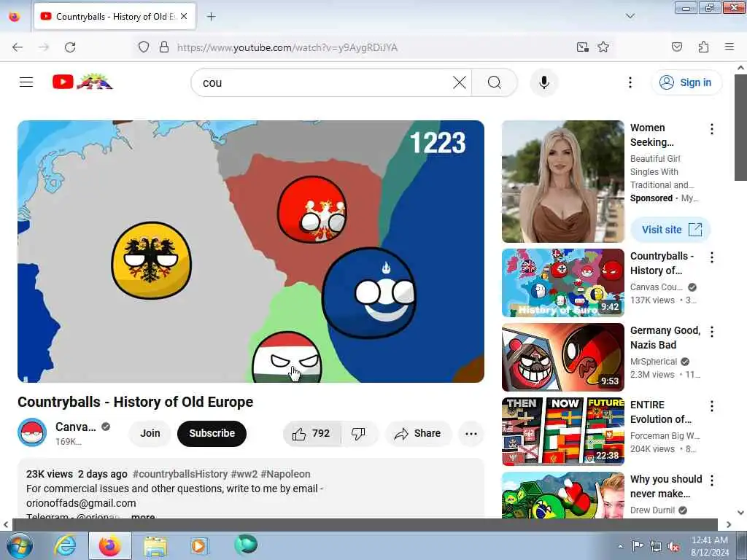Open the Canvas channel avatar

(x=32, y=433)
